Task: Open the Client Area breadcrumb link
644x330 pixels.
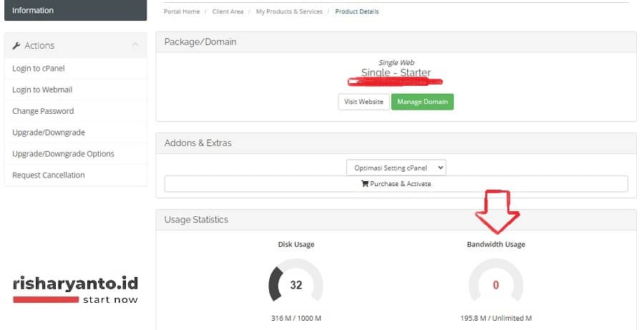Action: point(228,11)
